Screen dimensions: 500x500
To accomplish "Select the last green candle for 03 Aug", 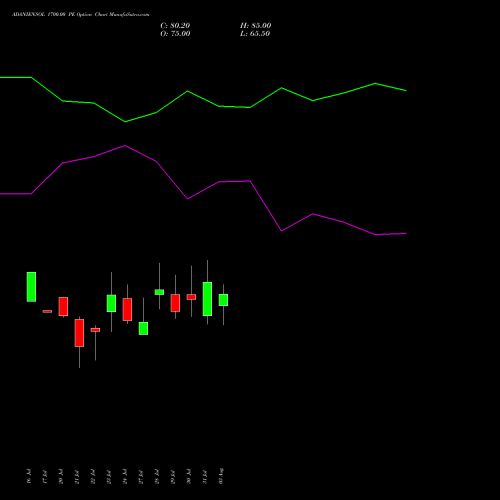I will coord(223,300).
